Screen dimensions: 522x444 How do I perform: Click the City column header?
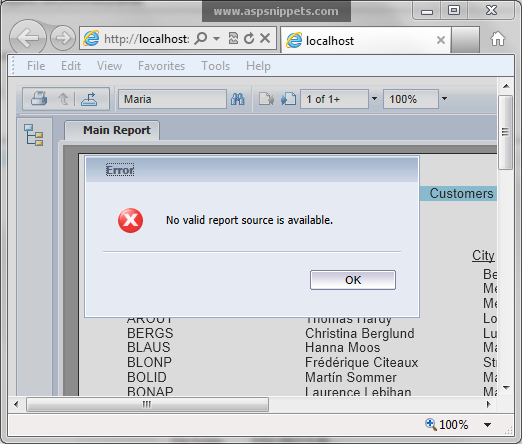[483, 256]
